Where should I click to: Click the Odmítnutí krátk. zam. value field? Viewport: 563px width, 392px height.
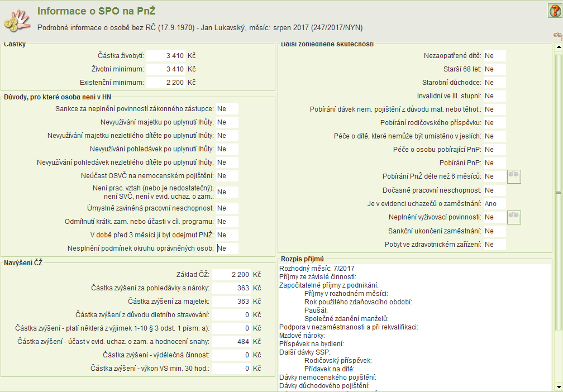[227, 222]
